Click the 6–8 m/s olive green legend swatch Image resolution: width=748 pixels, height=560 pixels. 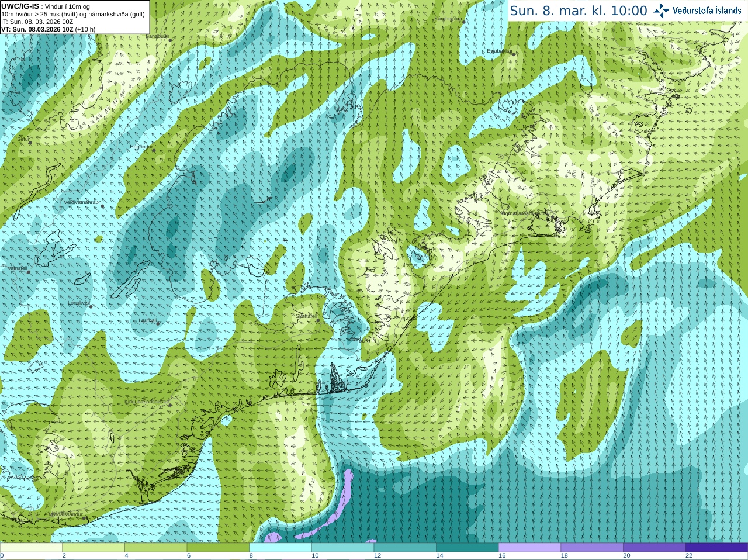tap(218, 548)
